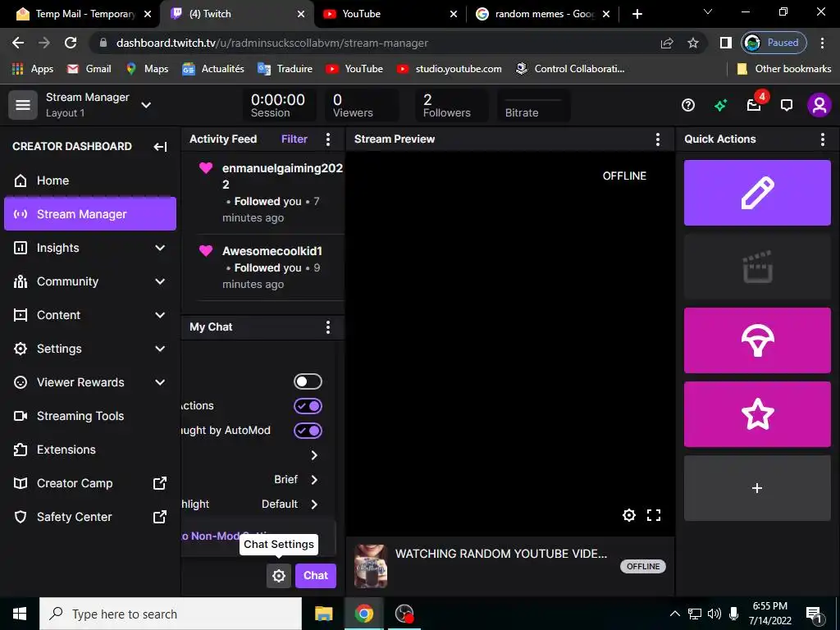This screenshot has height=630, width=840.
Task: Enable the top off toggle in chat settings
Action: 308,381
